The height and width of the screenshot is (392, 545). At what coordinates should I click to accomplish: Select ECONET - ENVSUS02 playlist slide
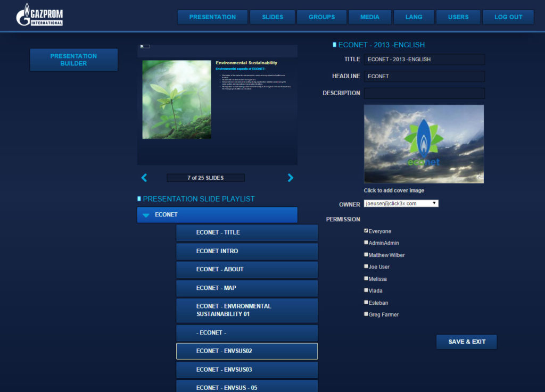[x=247, y=351]
